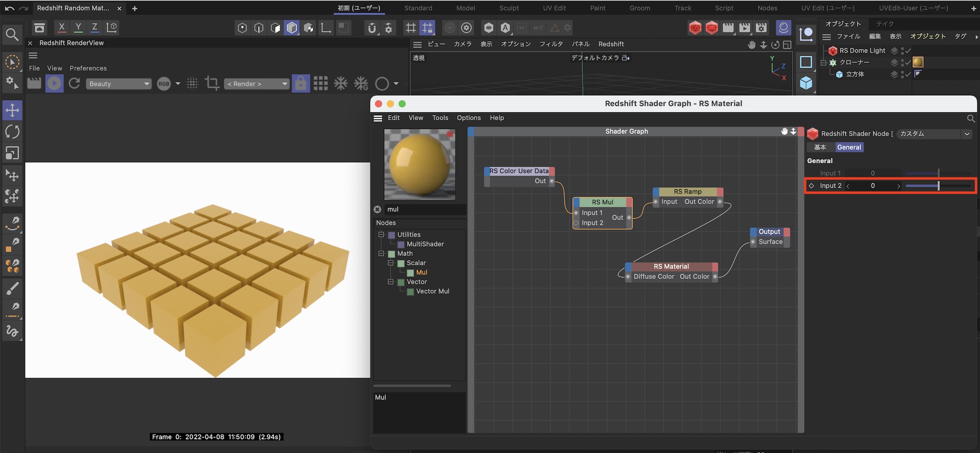Image resolution: width=980 pixels, height=453 pixels.
Task: Start render with the RenderView play button
Action: pyautogui.click(x=54, y=84)
